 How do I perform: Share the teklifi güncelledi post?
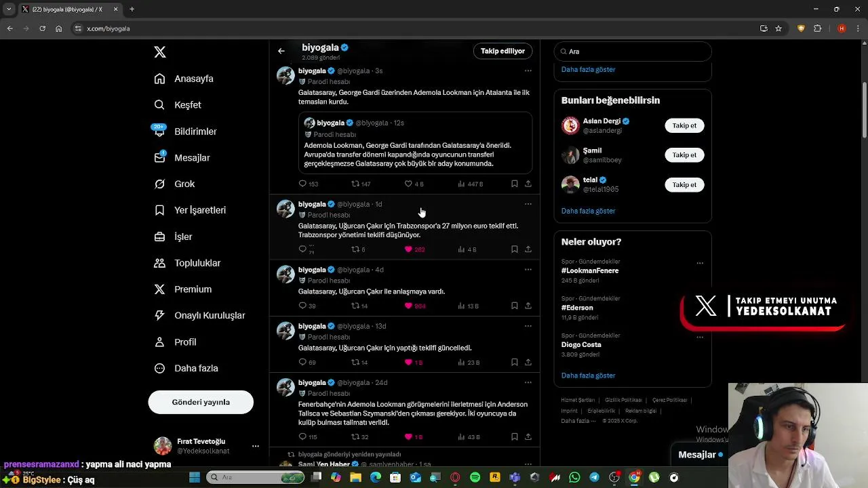pyautogui.click(x=528, y=363)
